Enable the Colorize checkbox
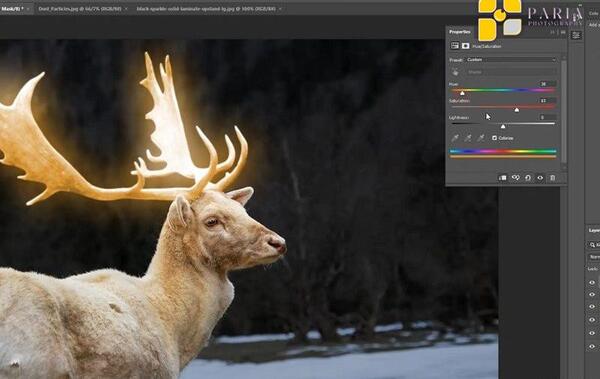 pos(494,138)
